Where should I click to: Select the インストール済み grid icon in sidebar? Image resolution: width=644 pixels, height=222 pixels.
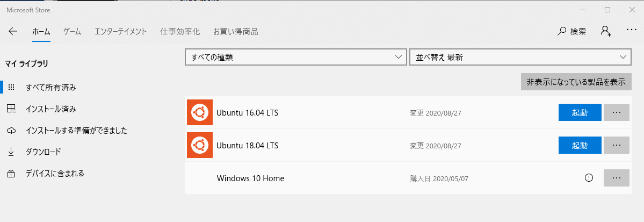(11, 109)
